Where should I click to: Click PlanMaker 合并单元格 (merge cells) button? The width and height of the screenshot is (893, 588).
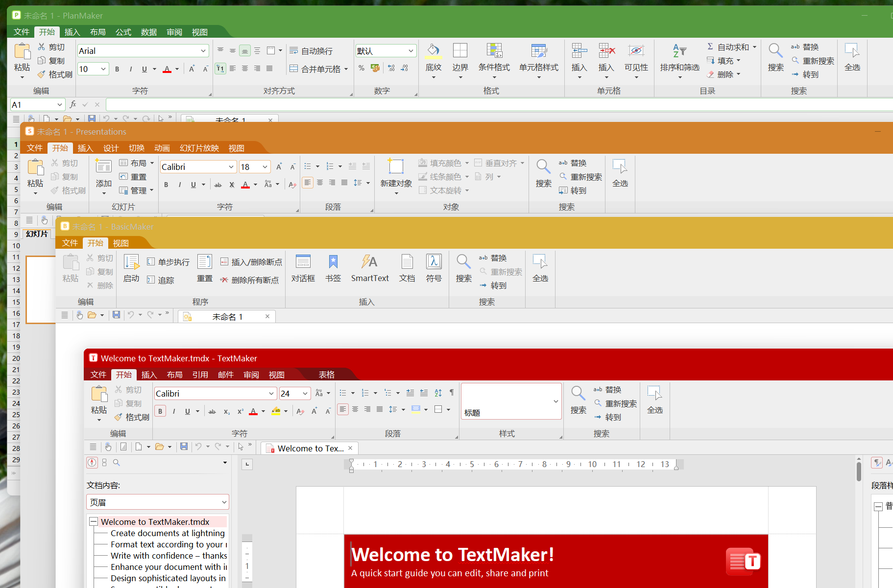tap(318, 69)
